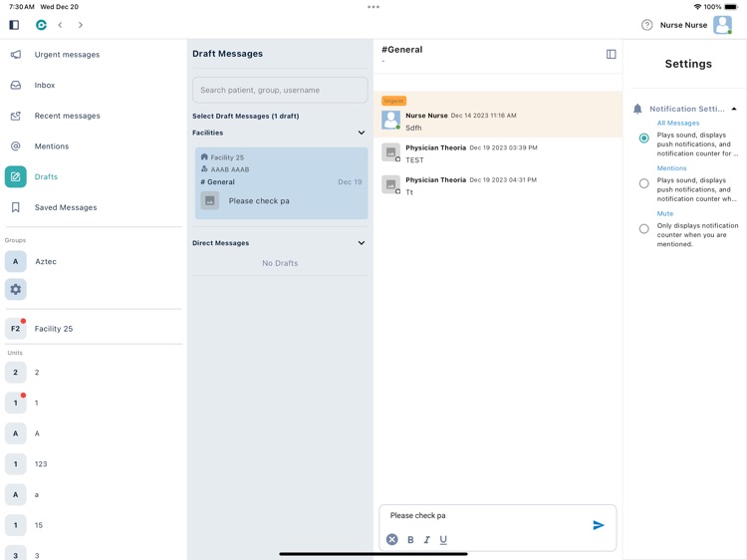
Task: Click the notification bell icon
Action: click(637, 109)
